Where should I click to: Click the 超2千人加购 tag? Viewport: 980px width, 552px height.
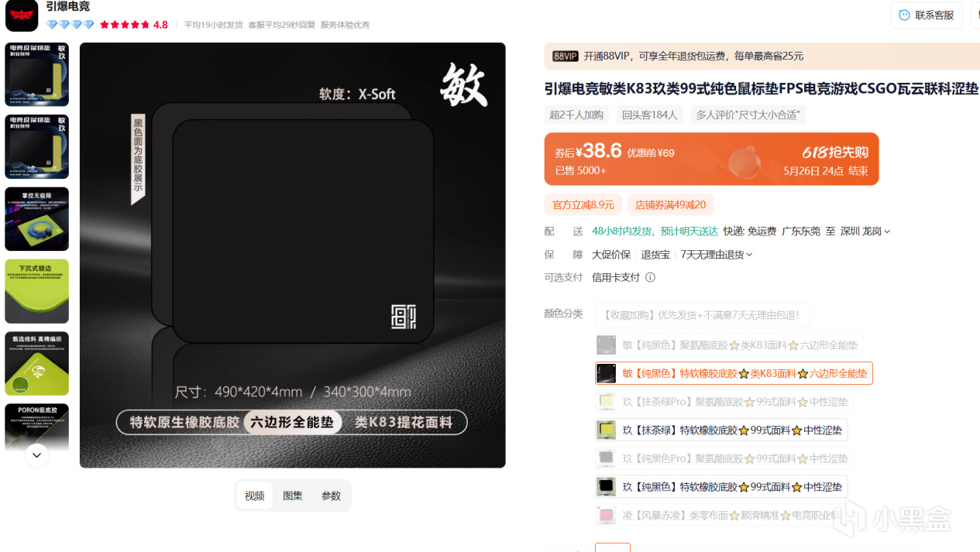(576, 115)
